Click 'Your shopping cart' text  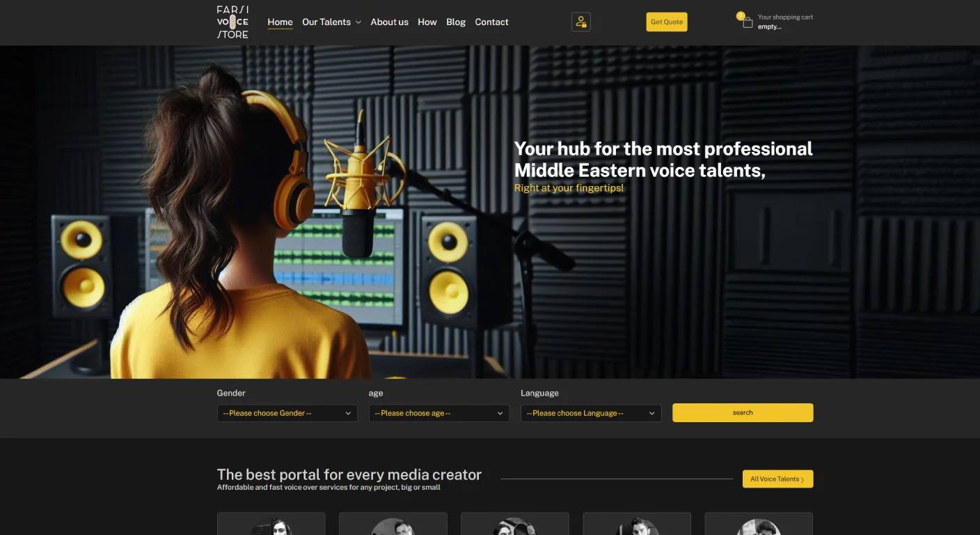tap(785, 17)
